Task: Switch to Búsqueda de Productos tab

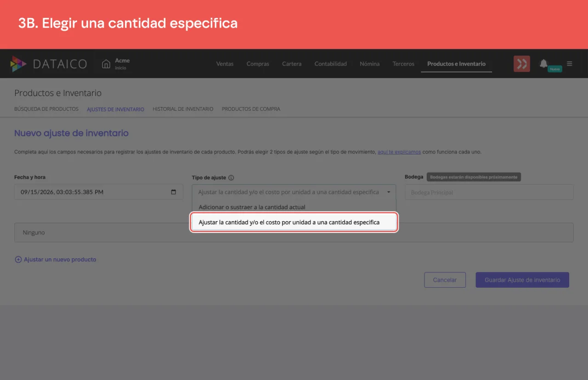Action: click(x=46, y=109)
